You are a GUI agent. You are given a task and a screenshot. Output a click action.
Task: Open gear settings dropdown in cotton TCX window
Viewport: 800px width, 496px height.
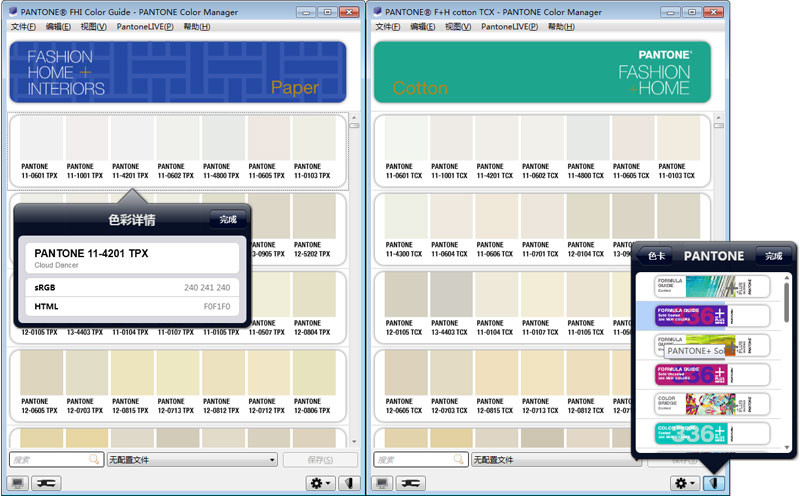(685, 483)
